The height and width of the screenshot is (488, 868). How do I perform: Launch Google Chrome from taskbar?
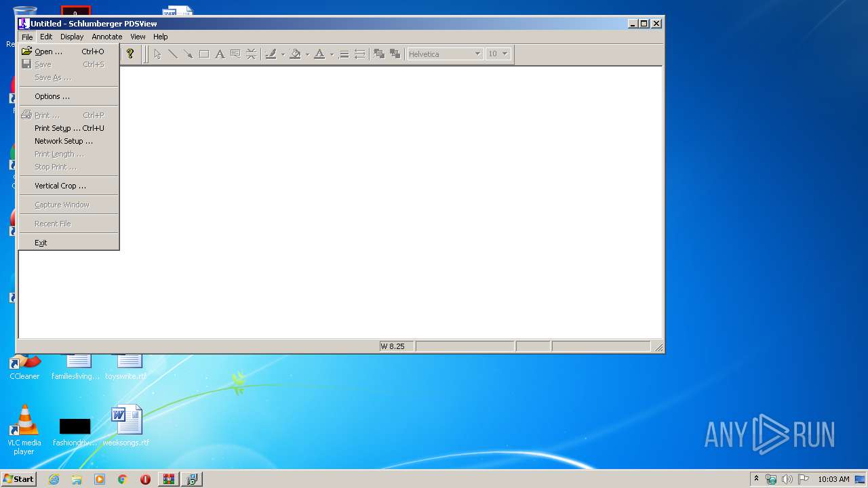pyautogui.click(x=123, y=479)
